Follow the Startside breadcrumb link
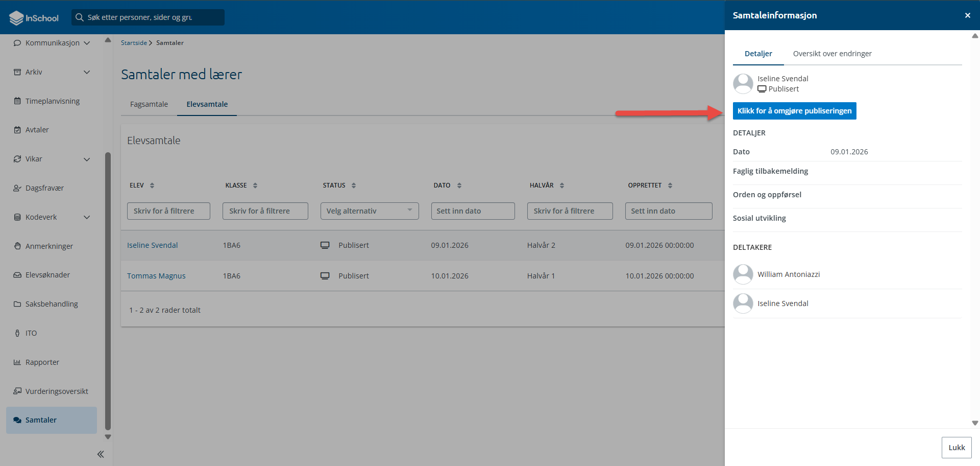Viewport: 980px width, 466px height. coord(134,43)
